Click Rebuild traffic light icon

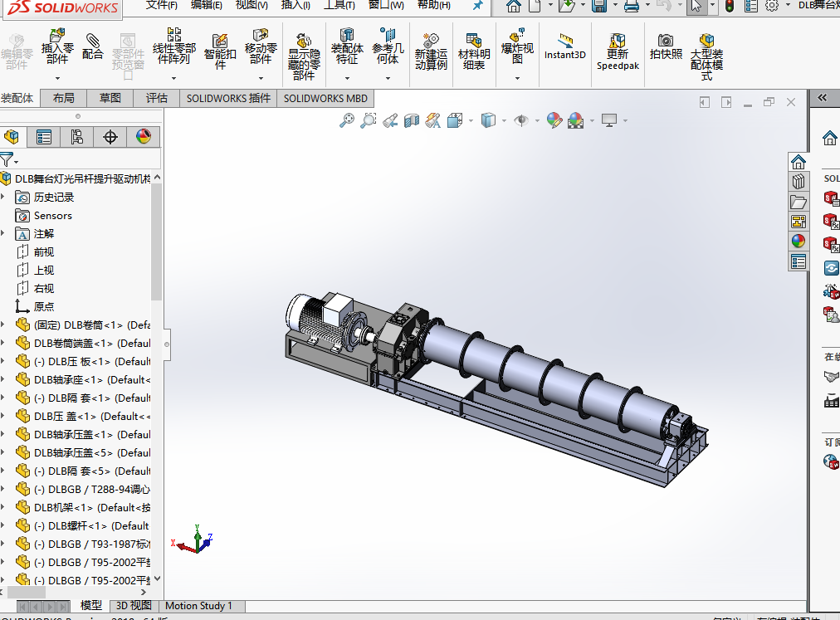click(729, 6)
